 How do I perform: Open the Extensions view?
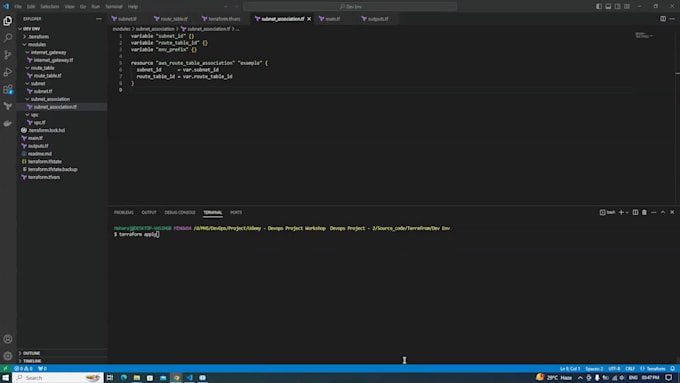click(x=8, y=89)
